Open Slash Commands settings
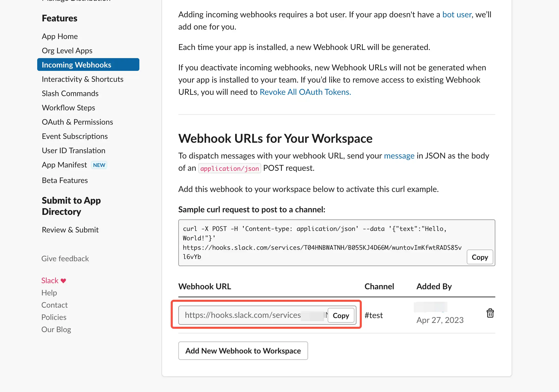The width and height of the screenshot is (559, 392). pos(70,93)
